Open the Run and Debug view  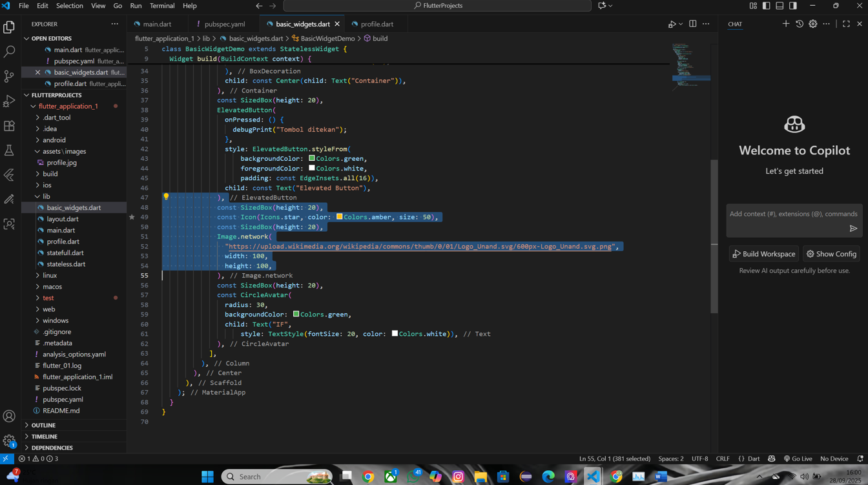click(9, 101)
